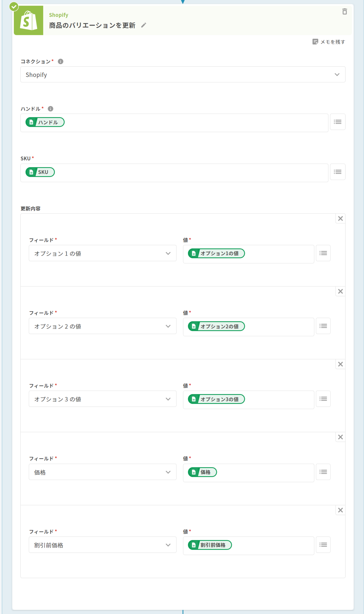Open list picker beside ハンドル field

(338, 122)
